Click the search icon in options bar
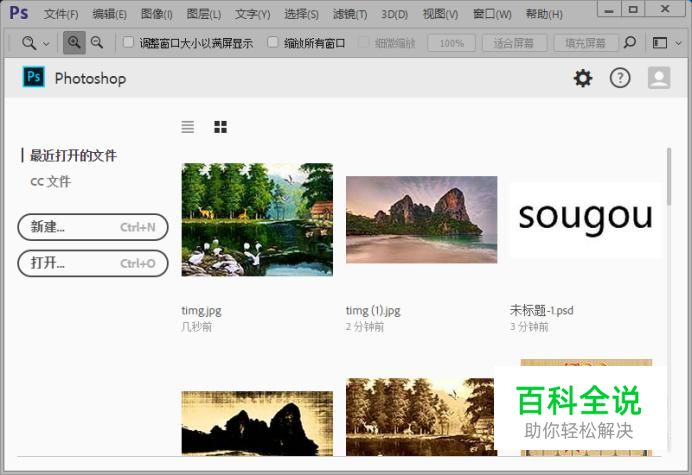Screen dimensions: 692x475 coord(629,43)
